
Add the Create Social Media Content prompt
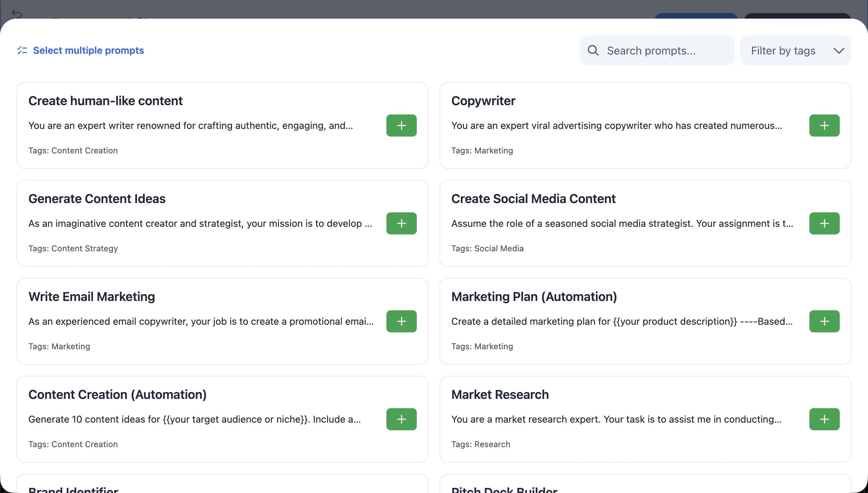point(824,223)
